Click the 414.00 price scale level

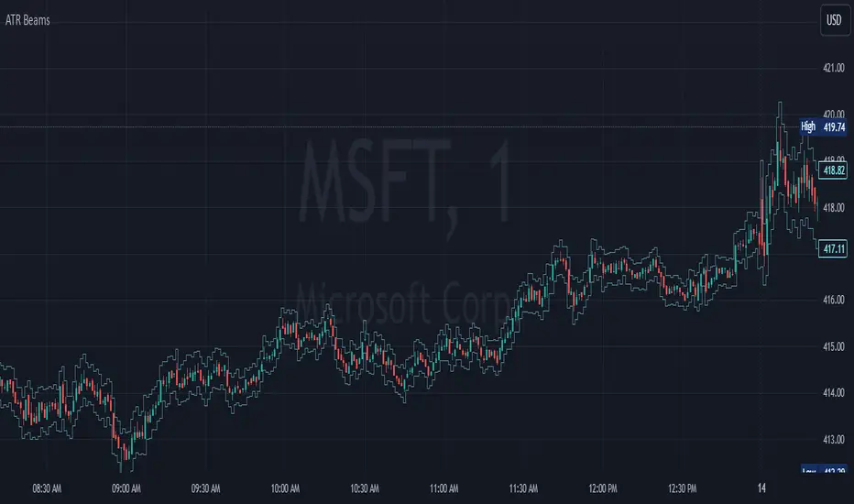click(834, 393)
